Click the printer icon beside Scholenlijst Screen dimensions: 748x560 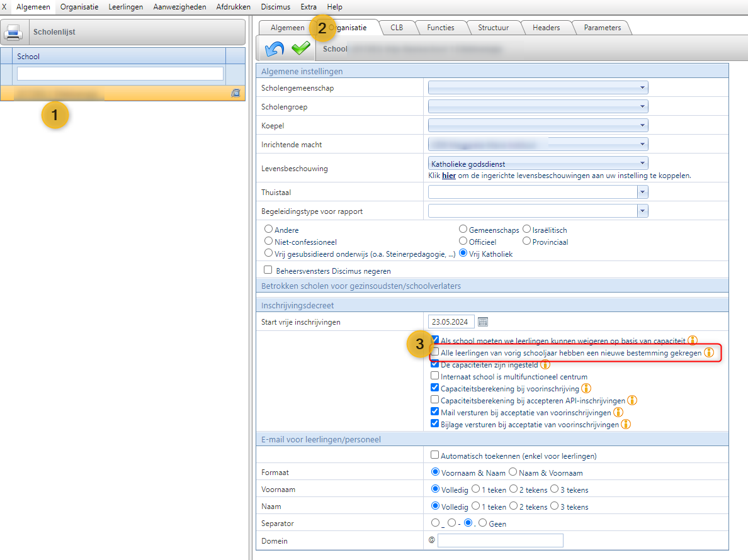(14, 32)
